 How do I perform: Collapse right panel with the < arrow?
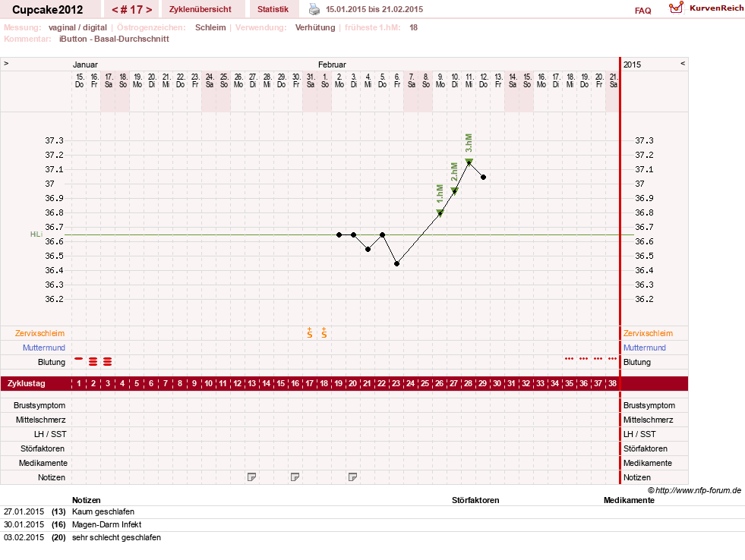coord(683,63)
